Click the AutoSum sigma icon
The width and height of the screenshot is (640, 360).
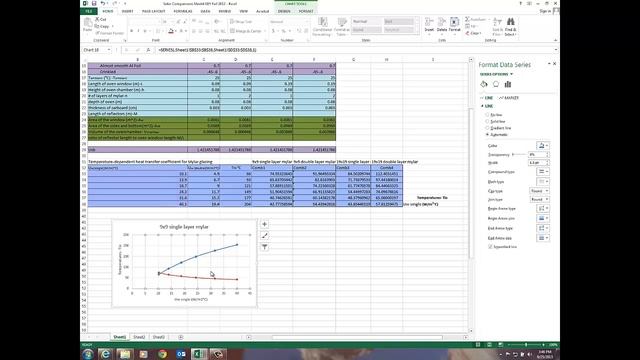click(x=468, y=19)
